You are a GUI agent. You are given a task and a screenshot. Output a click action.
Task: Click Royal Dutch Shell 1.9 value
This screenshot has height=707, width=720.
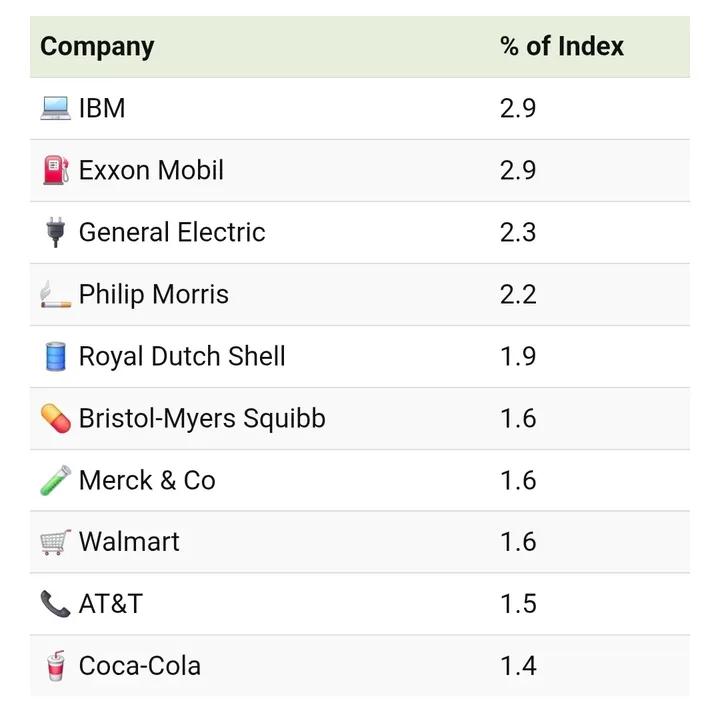518,356
